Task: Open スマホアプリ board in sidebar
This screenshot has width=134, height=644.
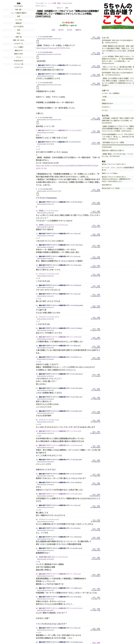Action: coord(19,68)
